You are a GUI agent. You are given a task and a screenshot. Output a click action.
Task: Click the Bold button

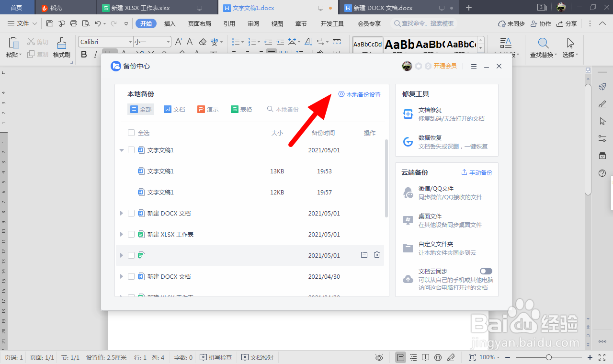click(84, 54)
